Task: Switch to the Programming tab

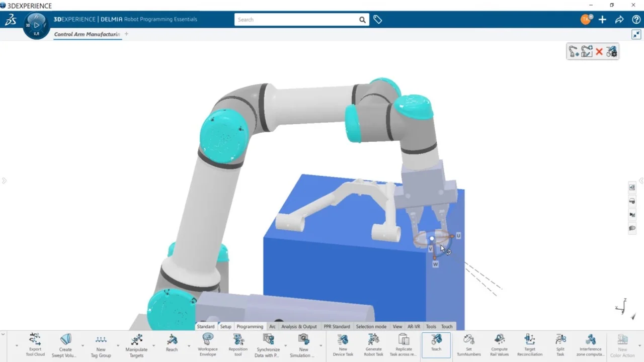Action: (250, 326)
